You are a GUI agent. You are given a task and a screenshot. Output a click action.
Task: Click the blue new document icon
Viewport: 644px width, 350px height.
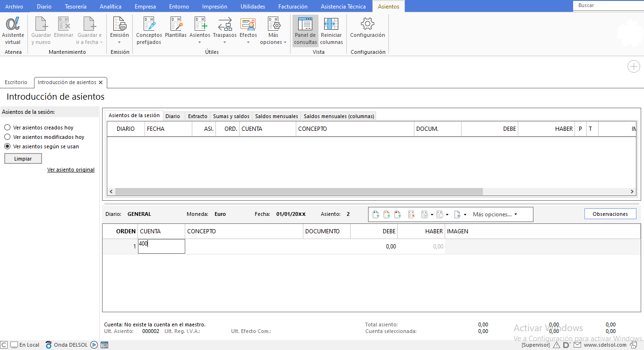(x=376, y=214)
